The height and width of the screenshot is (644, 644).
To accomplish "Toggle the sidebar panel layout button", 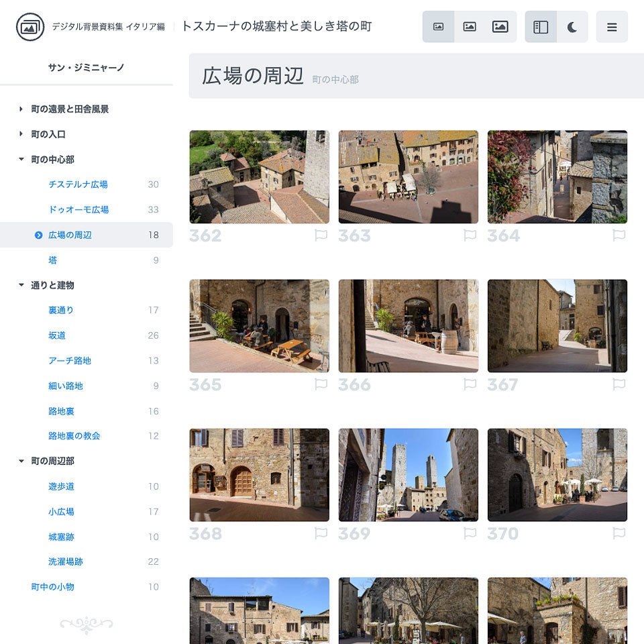I will click(541, 27).
